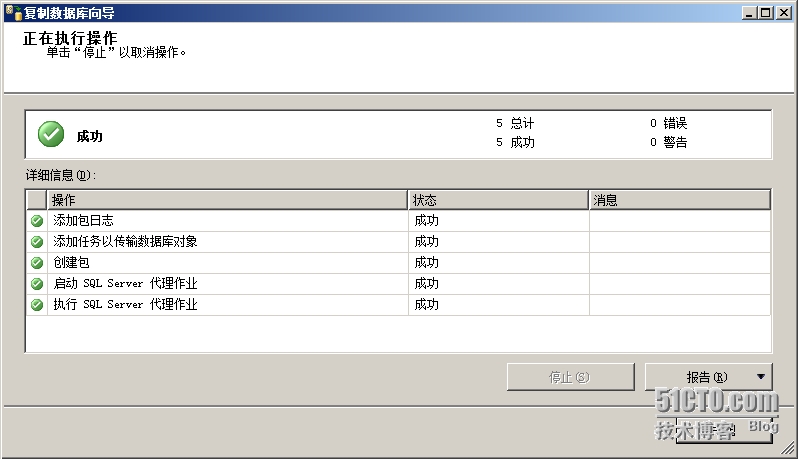The image size is (798, 459).
Task: Click the empty row-selector header cell
Action: pyautogui.click(x=37, y=200)
